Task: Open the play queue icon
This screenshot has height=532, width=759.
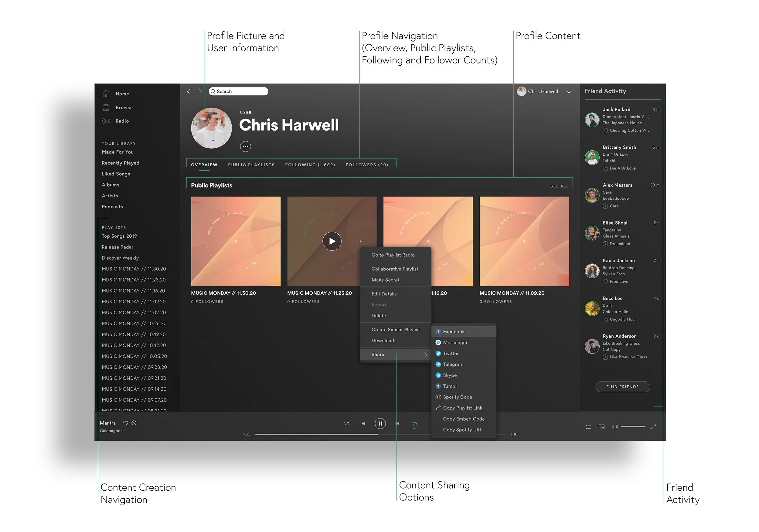Action: (x=588, y=427)
